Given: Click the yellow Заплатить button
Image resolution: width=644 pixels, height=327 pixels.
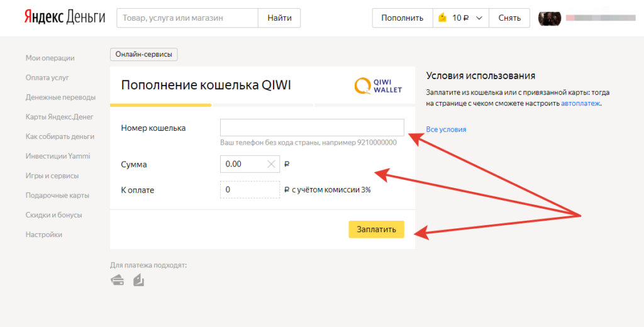Looking at the screenshot, I should coord(376,230).
